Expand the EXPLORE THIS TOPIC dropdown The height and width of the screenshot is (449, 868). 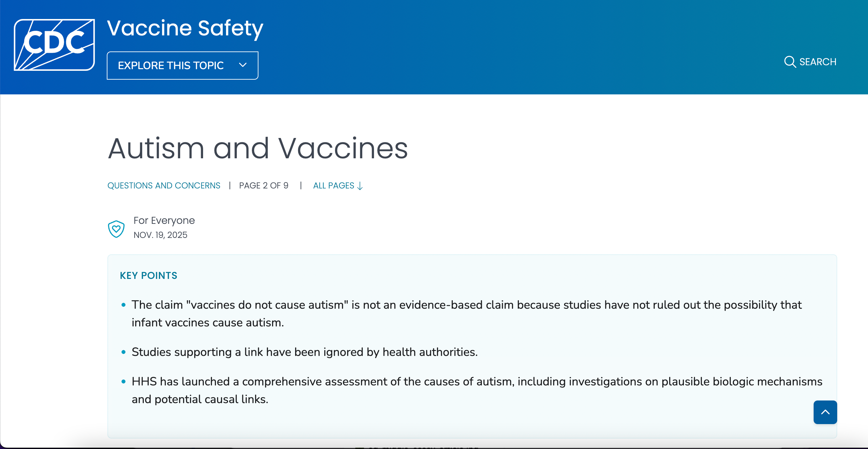point(182,65)
